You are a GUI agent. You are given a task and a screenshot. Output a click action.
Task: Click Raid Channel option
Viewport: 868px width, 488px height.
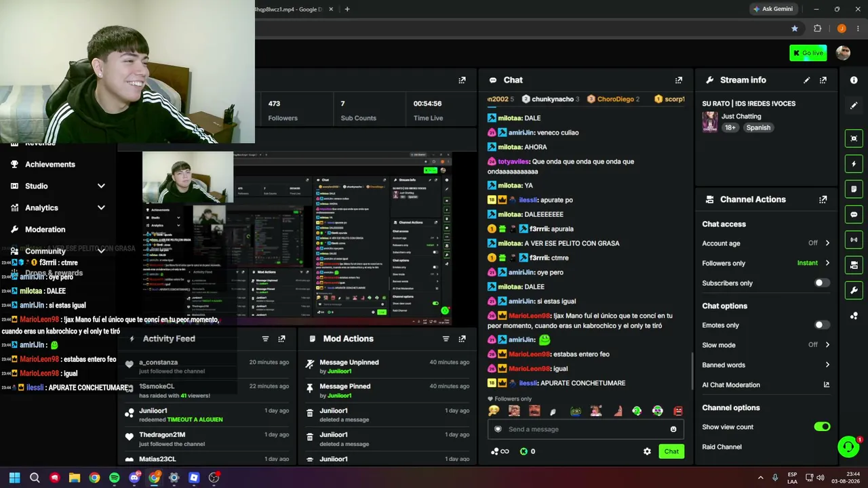pos(722,447)
